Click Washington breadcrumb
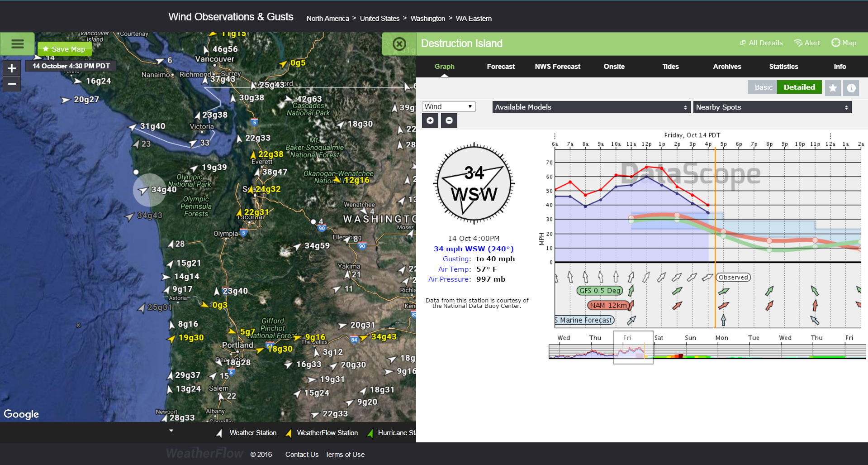This screenshot has height=465, width=868. click(427, 19)
